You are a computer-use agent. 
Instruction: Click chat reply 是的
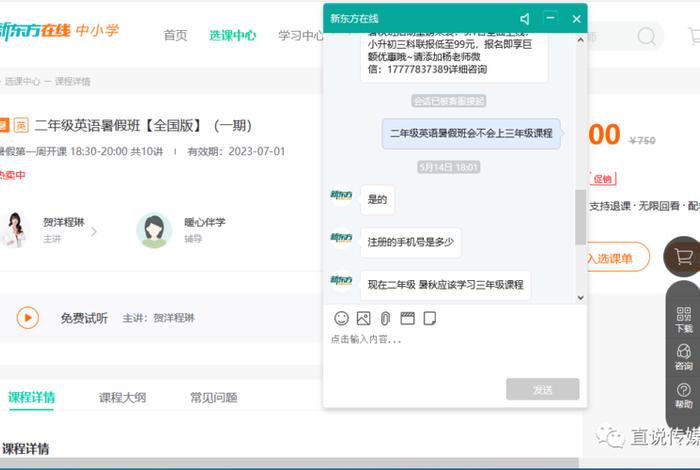coord(377,200)
